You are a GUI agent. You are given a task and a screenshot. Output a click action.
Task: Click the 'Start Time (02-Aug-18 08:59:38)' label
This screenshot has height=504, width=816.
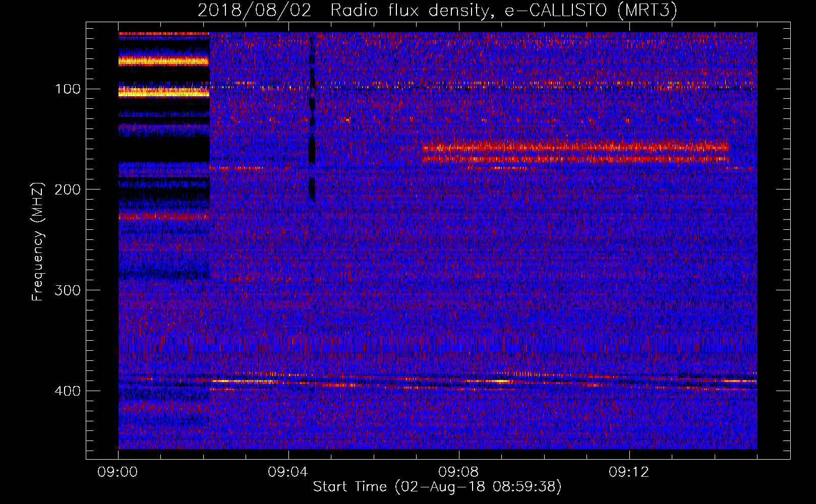pyautogui.click(x=437, y=487)
